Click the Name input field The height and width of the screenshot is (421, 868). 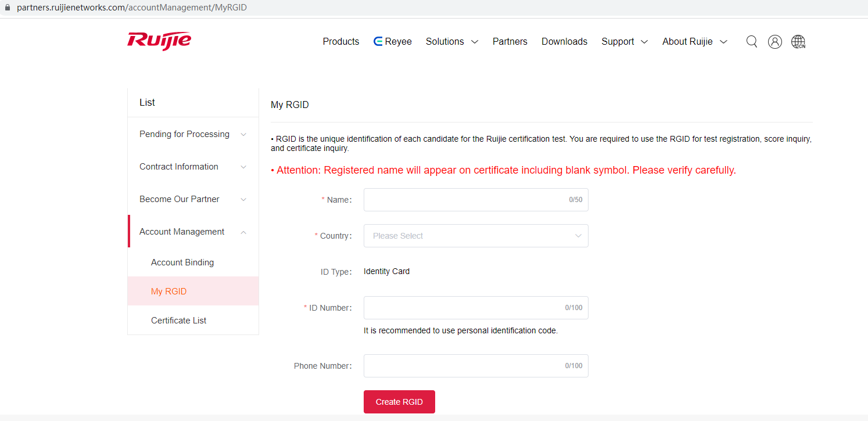click(476, 200)
